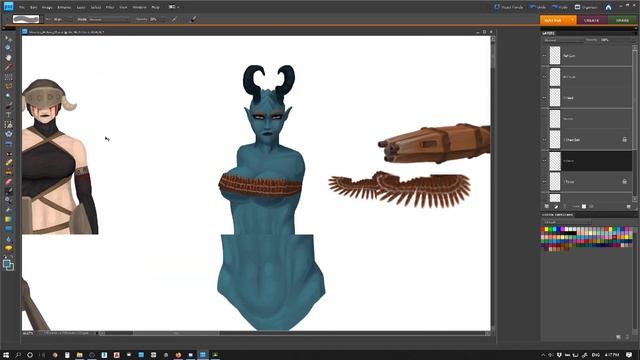640x360 pixels.
Task: Open tablet options brush icon
Action: [x=193, y=19]
